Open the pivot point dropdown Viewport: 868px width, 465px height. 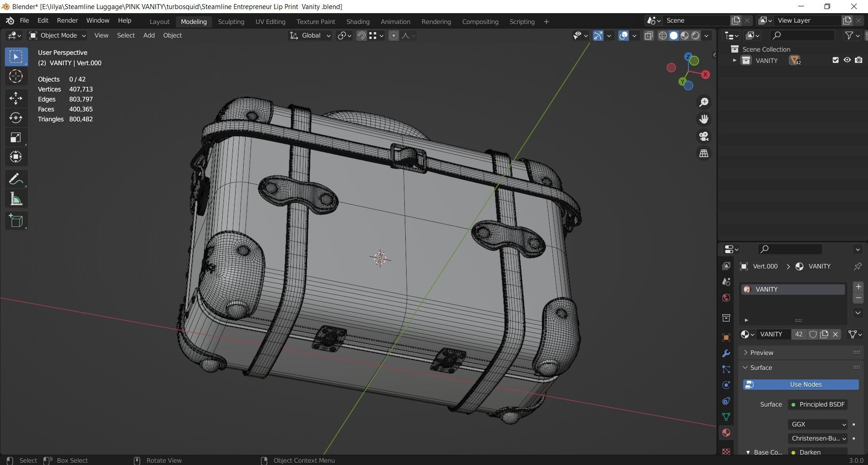point(344,35)
